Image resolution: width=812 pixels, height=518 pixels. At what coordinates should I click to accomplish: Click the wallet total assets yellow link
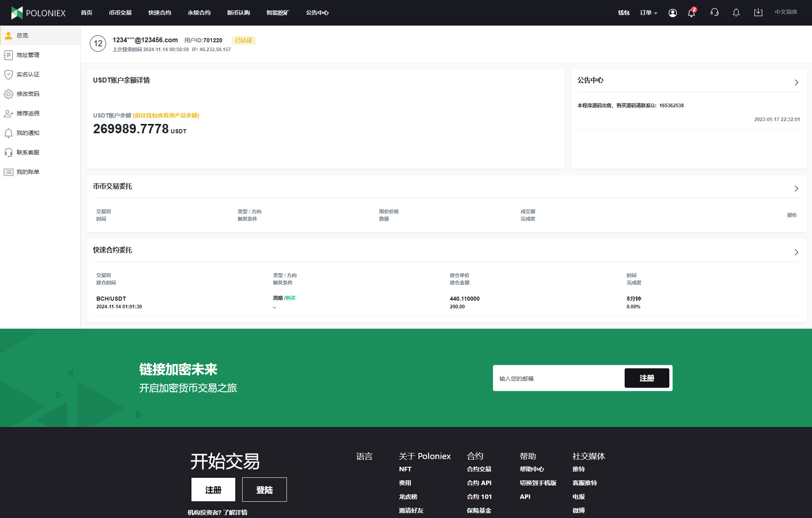click(x=166, y=115)
